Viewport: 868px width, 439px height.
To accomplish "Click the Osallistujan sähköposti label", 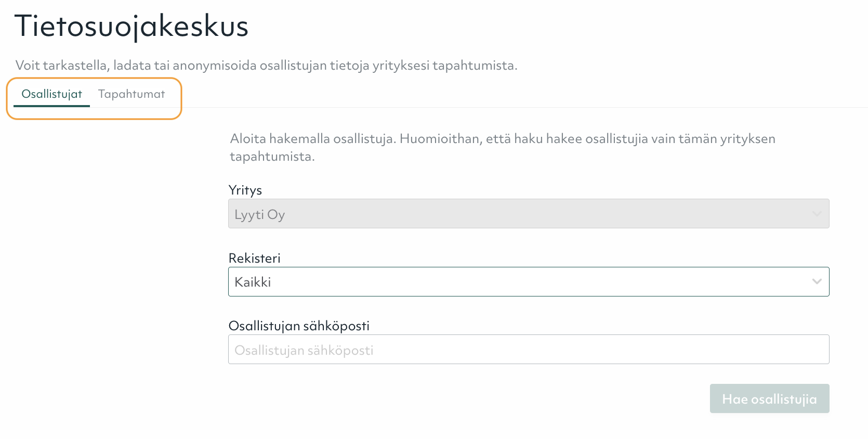I will coord(299,326).
